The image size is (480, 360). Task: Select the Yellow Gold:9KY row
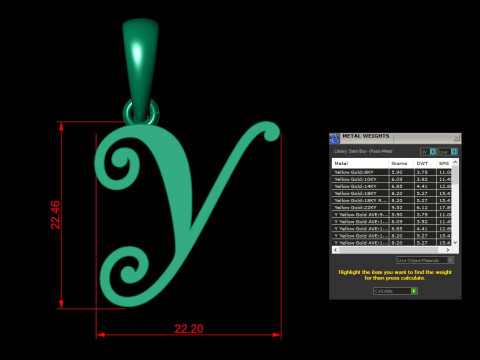point(392,172)
